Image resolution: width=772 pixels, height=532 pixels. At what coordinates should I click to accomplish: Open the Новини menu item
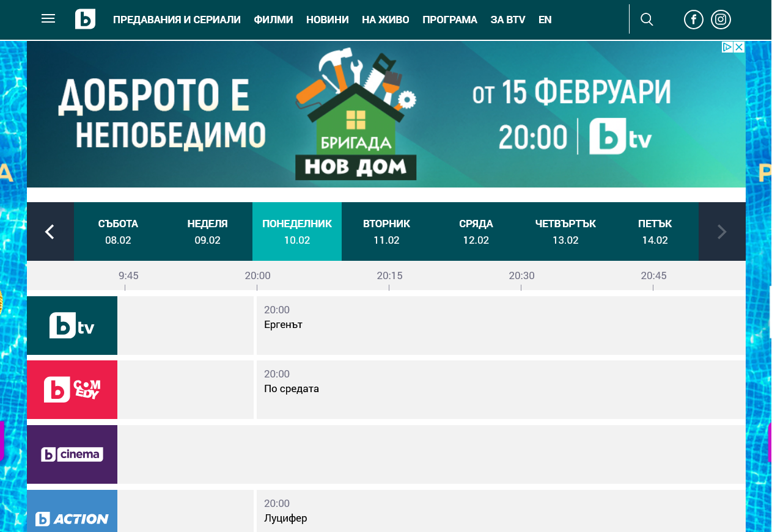point(328,20)
